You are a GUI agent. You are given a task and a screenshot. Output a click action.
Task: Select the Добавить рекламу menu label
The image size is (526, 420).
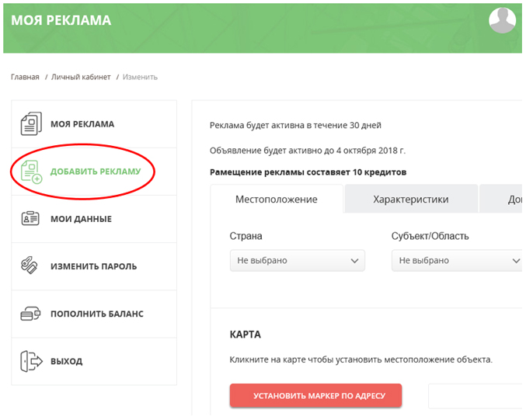pos(96,172)
